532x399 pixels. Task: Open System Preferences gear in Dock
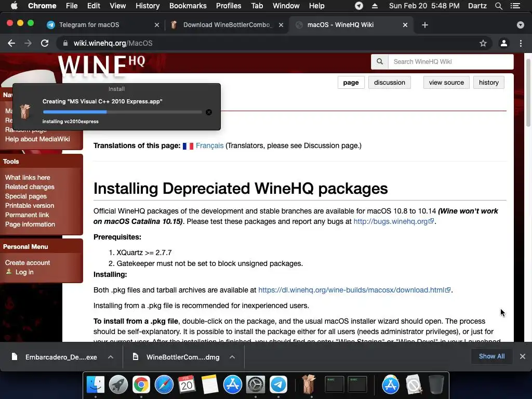coord(256,385)
